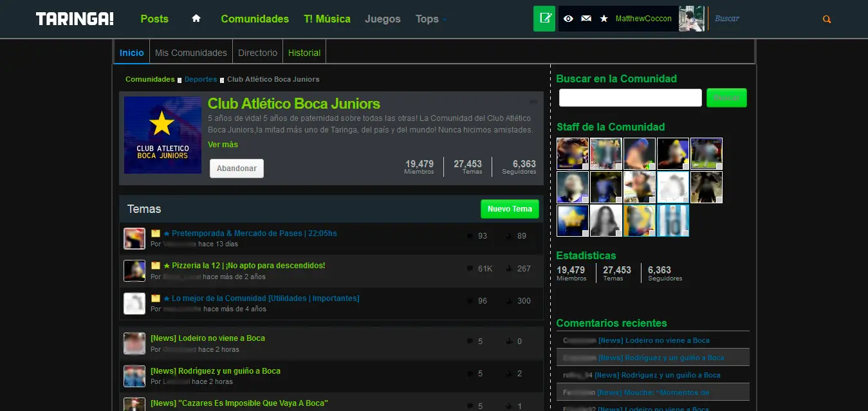868x411 pixels.
Task: Click Comunidades breadcrumb link
Action: [150, 79]
